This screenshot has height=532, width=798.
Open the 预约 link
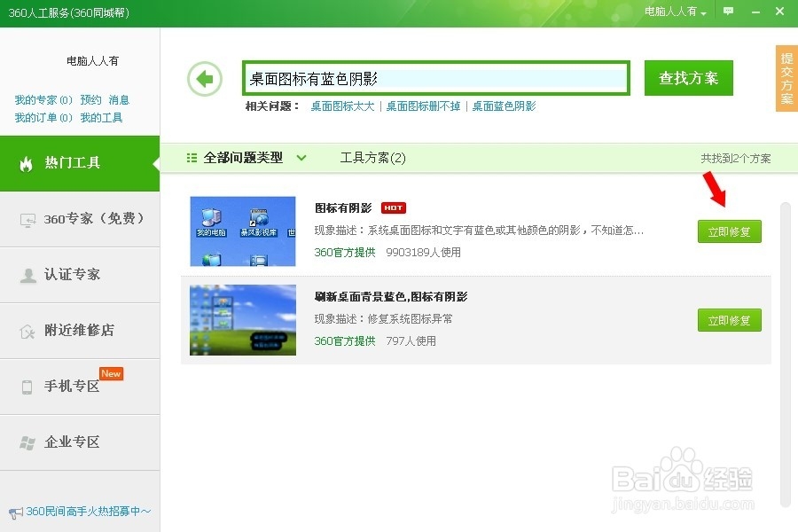(x=90, y=100)
